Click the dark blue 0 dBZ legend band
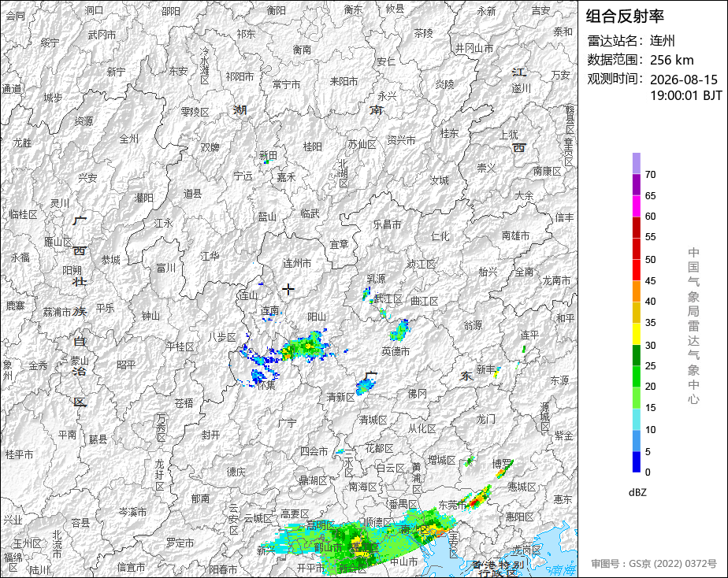 tap(636, 461)
